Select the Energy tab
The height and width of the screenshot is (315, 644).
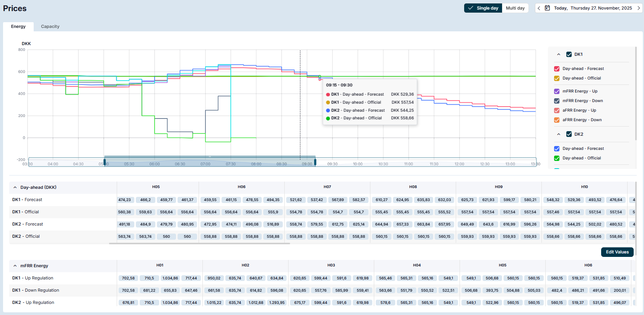point(18,26)
